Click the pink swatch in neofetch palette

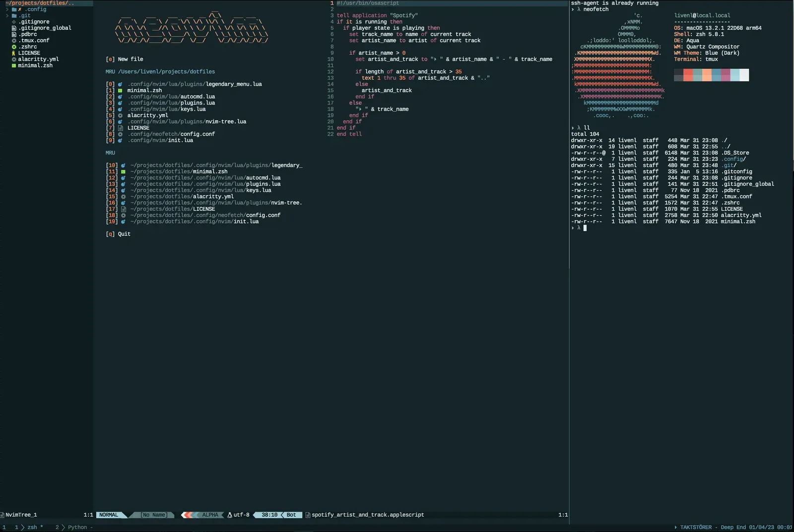click(726, 75)
